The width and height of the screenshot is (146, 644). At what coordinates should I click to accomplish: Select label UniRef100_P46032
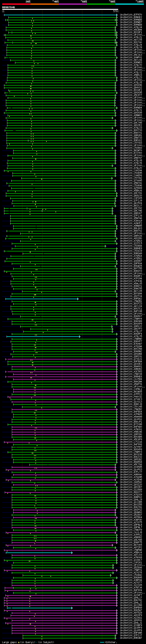tap(131, 397)
